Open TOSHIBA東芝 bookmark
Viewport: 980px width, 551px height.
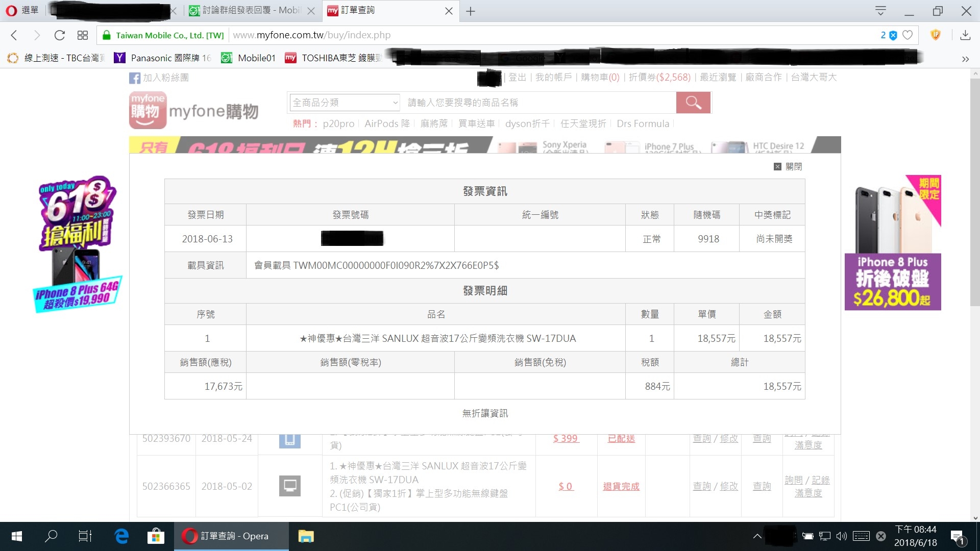click(x=333, y=58)
